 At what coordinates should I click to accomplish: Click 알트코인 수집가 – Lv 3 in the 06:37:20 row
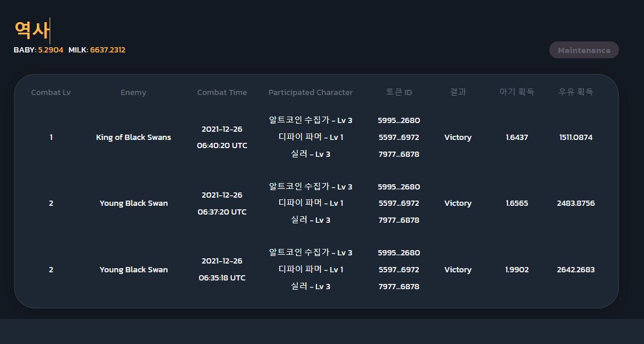click(x=311, y=187)
